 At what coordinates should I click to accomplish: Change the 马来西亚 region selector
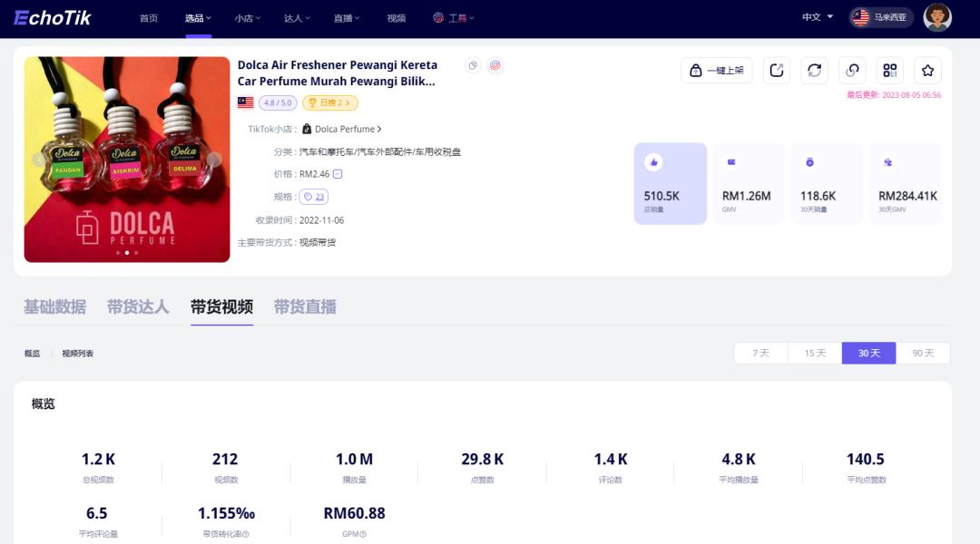click(880, 17)
